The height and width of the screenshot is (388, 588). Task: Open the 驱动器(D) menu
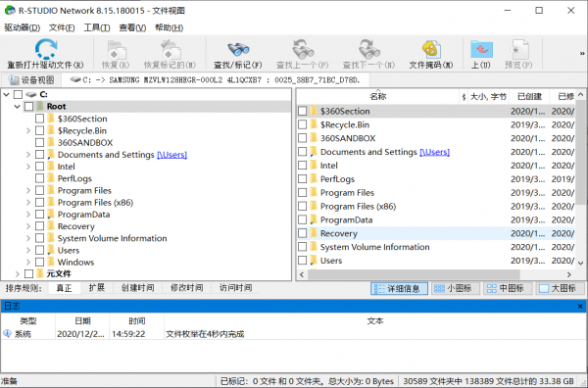(x=23, y=27)
